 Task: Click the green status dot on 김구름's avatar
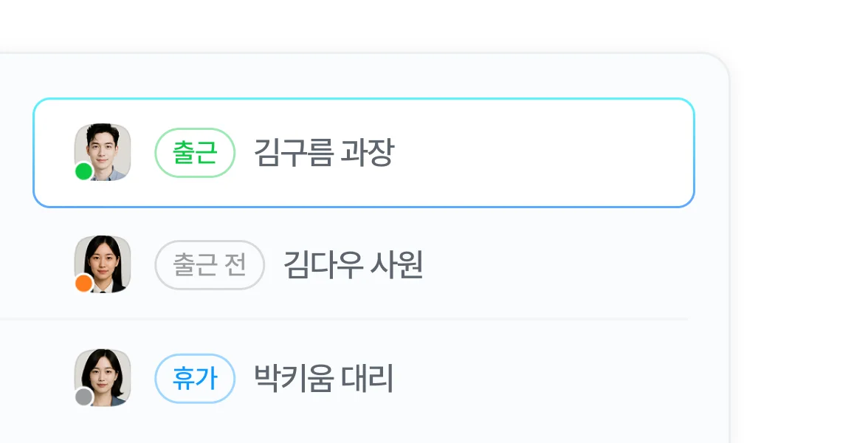click(83, 172)
